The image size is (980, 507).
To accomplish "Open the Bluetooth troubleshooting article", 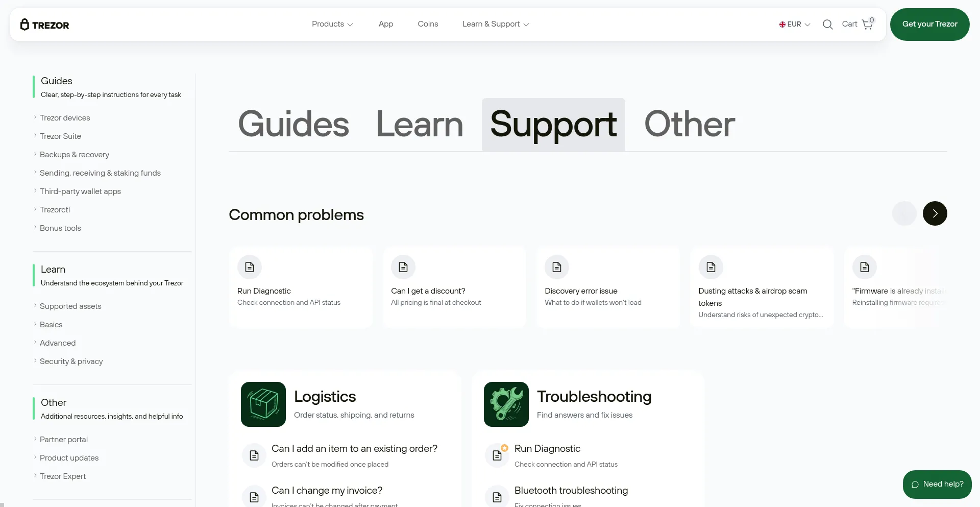I will 571,491.
